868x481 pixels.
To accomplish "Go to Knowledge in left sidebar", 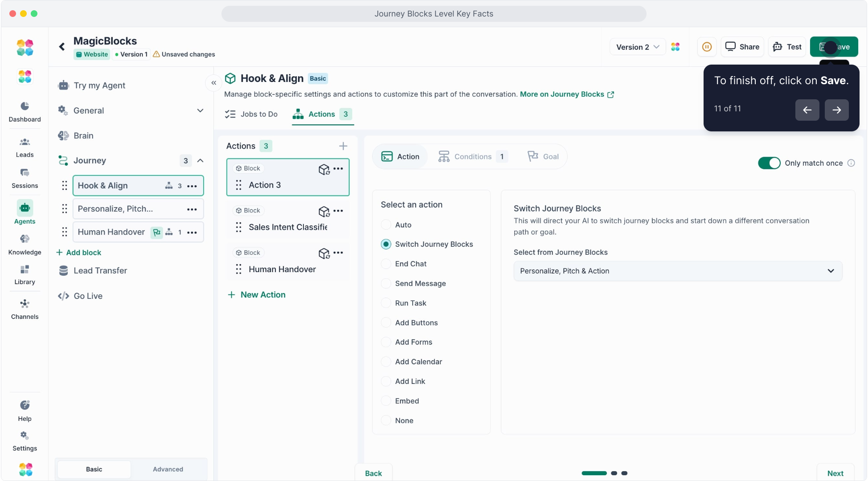I will click(25, 245).
